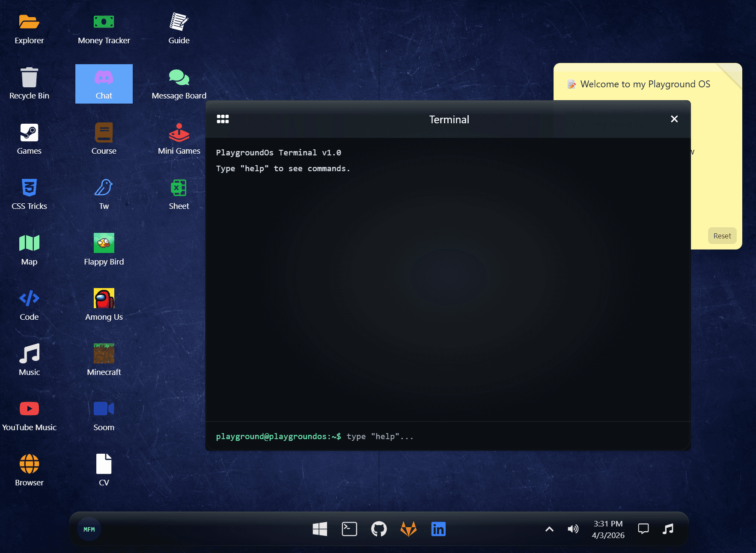Open CSS Tricks shortcut
Screen dimensions: 756x553
(29, 195)
